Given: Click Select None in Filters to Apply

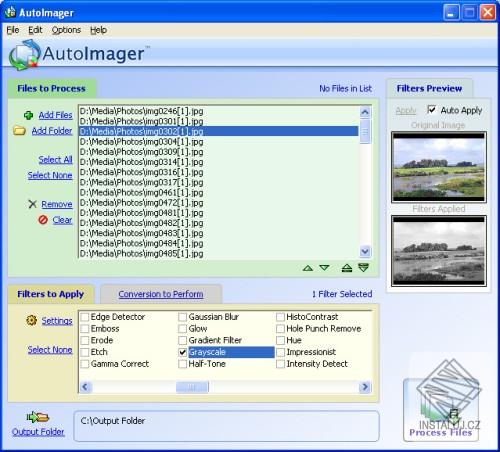Looking at the screenshot, I should pos(50,350).
